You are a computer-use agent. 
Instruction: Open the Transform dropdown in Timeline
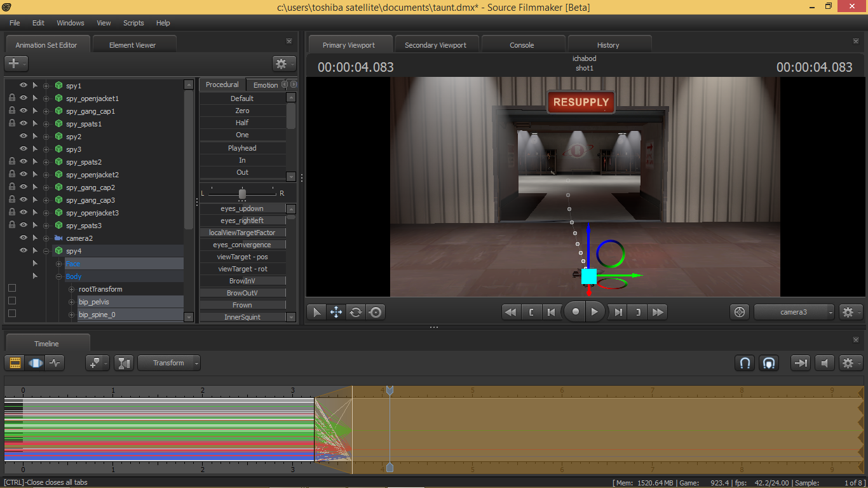click(169, 363)
